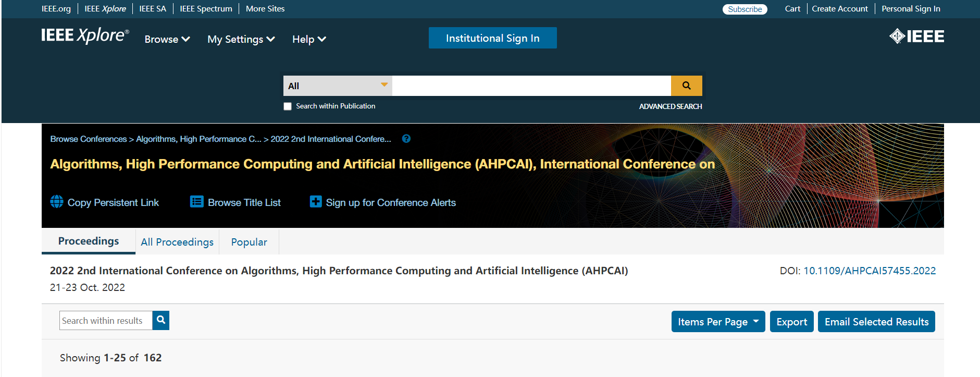Click the Institutional Sign In button
Viewport: 980px width, 377px height.
492,38
